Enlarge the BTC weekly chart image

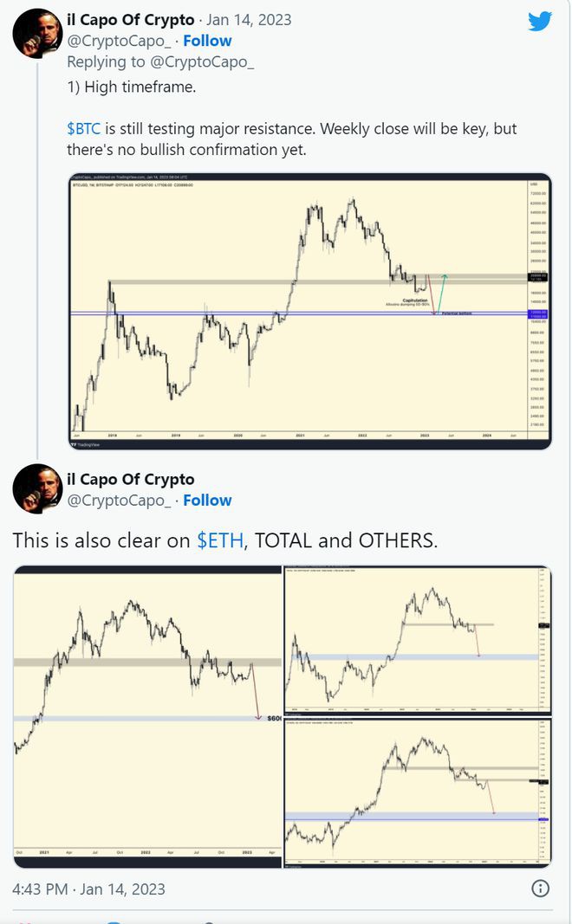point(309,312)
